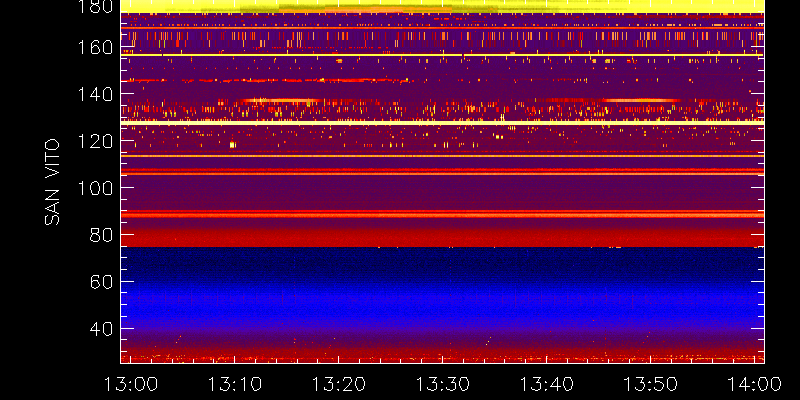This screenshot has width=800, height=400.
Task: Click the 13:00 time axis label
Action: [x=130, y=384]
